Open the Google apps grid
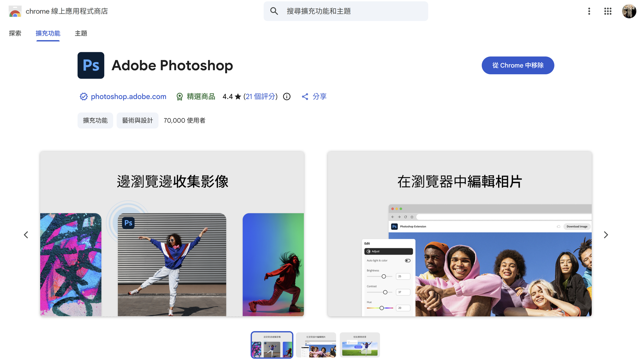The height and width of the screenshot is (361, 644). [608, 11]
